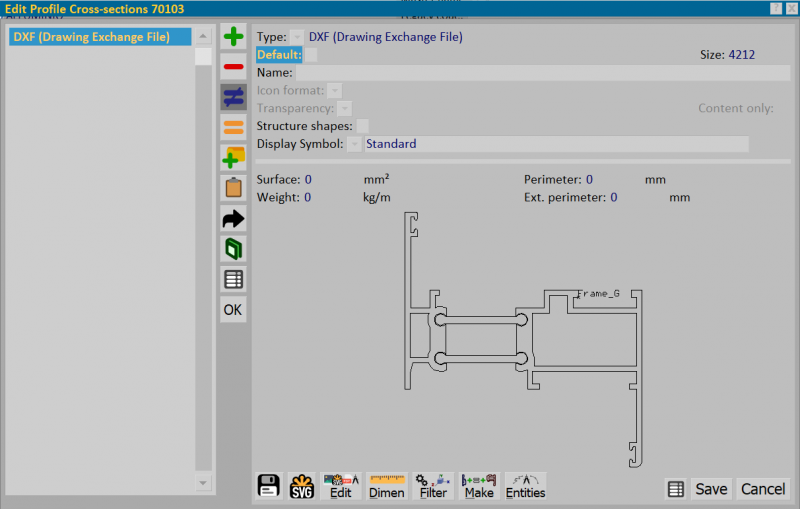Click list scrollbar down arrow

point(203,482)
